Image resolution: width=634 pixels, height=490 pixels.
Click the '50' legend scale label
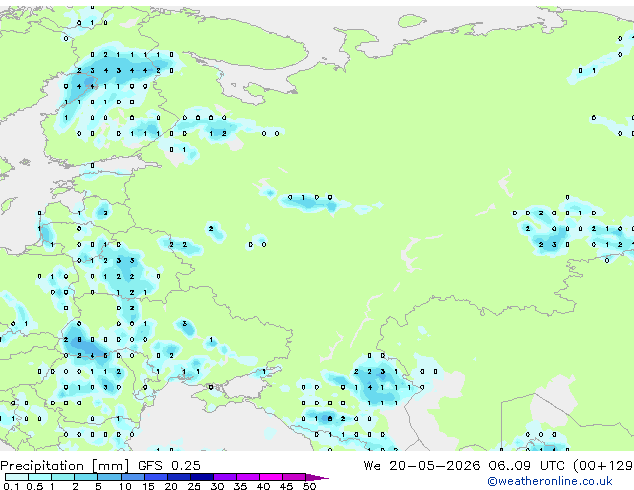coord(309,486)
